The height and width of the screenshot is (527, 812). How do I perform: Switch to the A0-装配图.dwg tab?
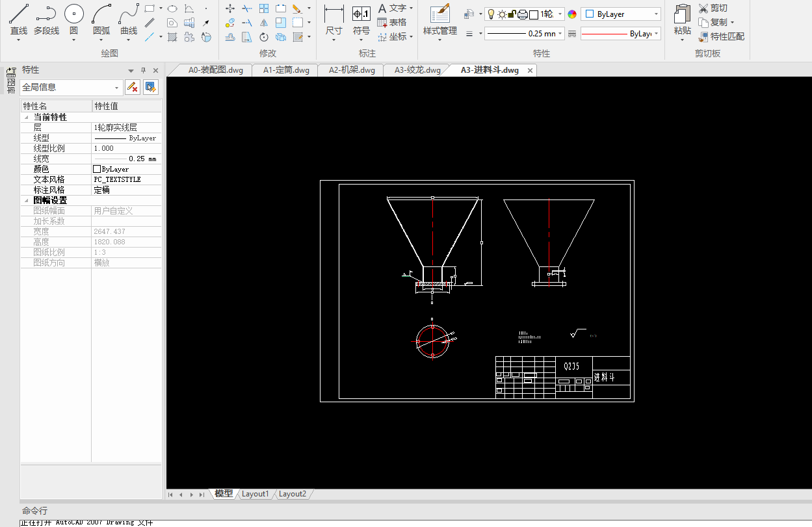pyautogui.click(x=215, y=70)
